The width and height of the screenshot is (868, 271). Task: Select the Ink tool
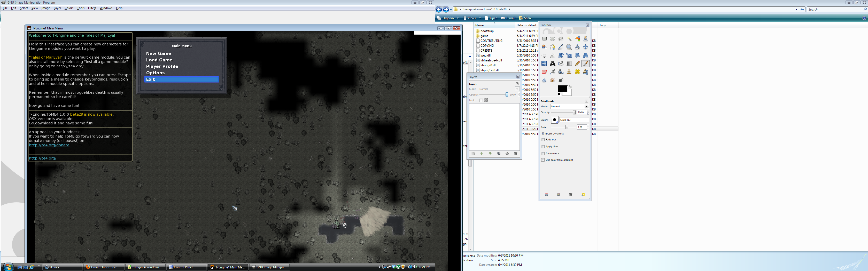coord(561,72)
